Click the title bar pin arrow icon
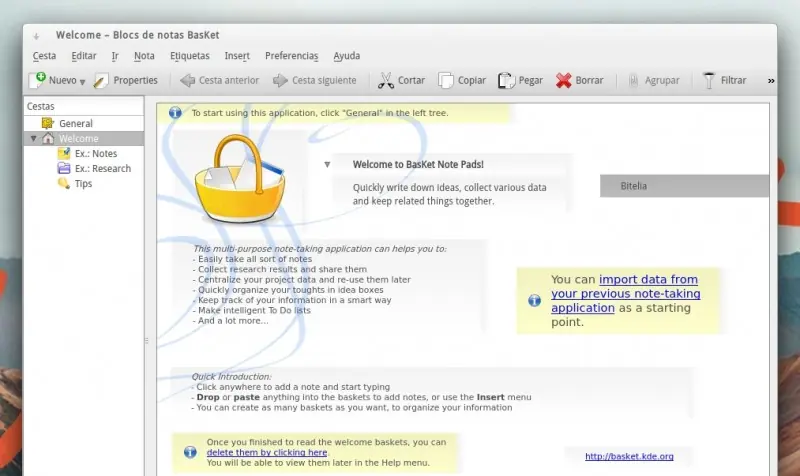Screen dimensions: 800x476 pos(36,36)
